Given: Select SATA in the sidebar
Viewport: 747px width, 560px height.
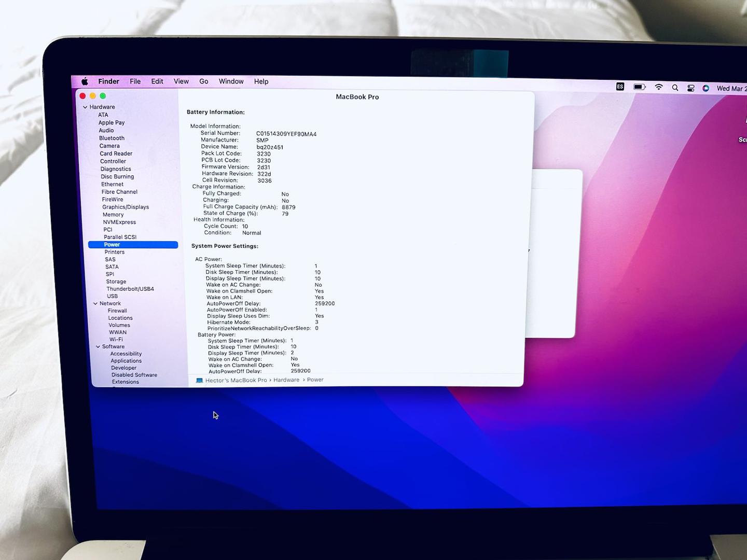Looking at the screenshot, I should coord(112,267).
